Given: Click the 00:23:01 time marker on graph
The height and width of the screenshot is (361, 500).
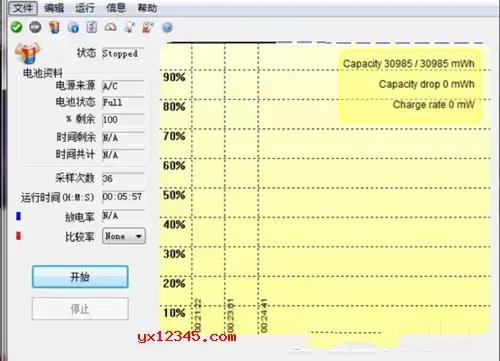Looking at the screenshot, I should [230, 315].
